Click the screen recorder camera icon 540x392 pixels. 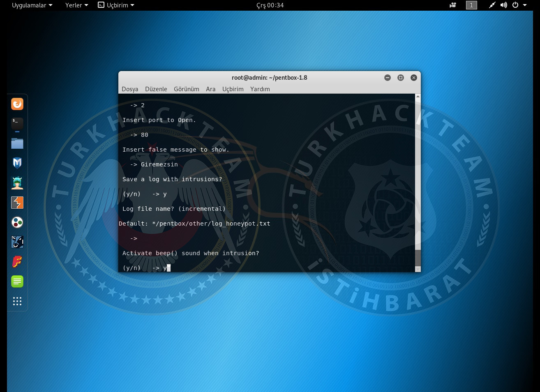pyautogui.click(x=453, y=5)
